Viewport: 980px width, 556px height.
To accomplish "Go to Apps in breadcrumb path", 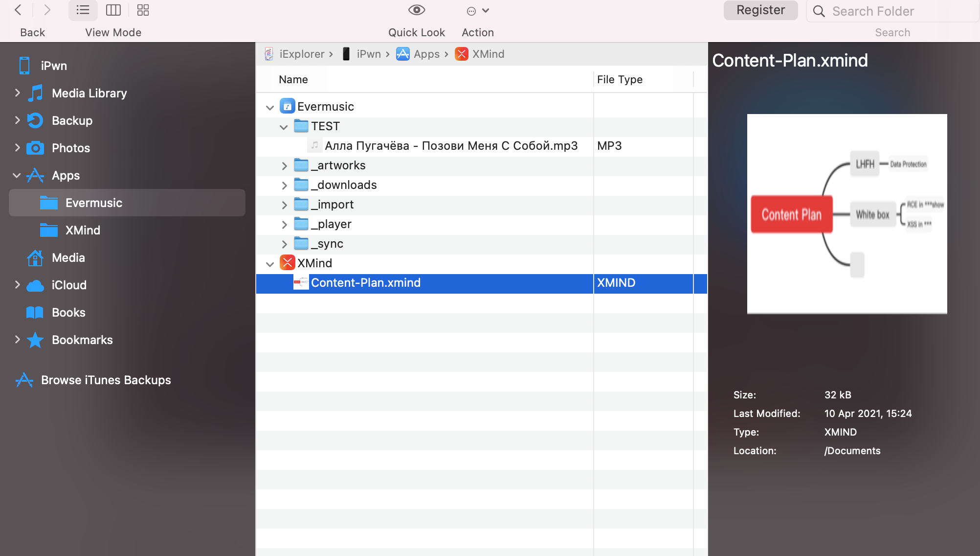I will tap(426, 54).
